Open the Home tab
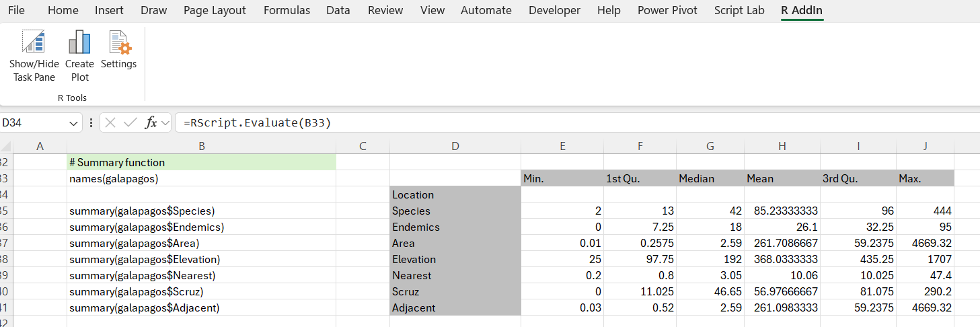 [x=63, y=10]
